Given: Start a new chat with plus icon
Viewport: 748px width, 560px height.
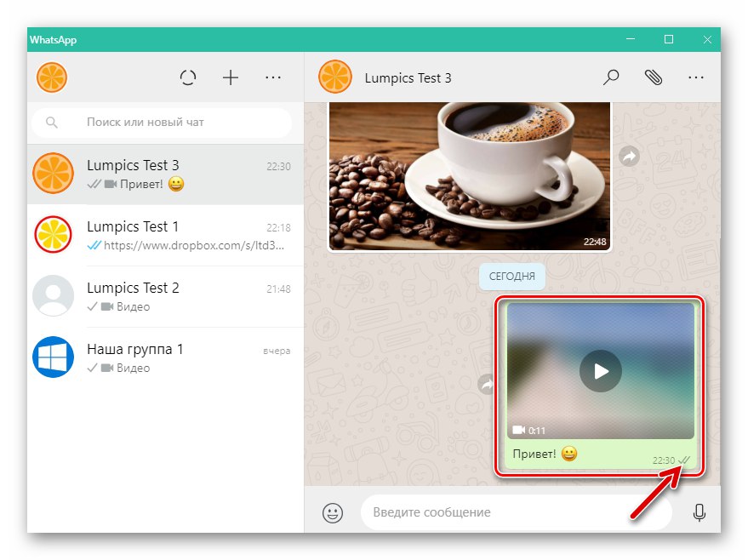Looking at the screenshot, I should [231, 77].
